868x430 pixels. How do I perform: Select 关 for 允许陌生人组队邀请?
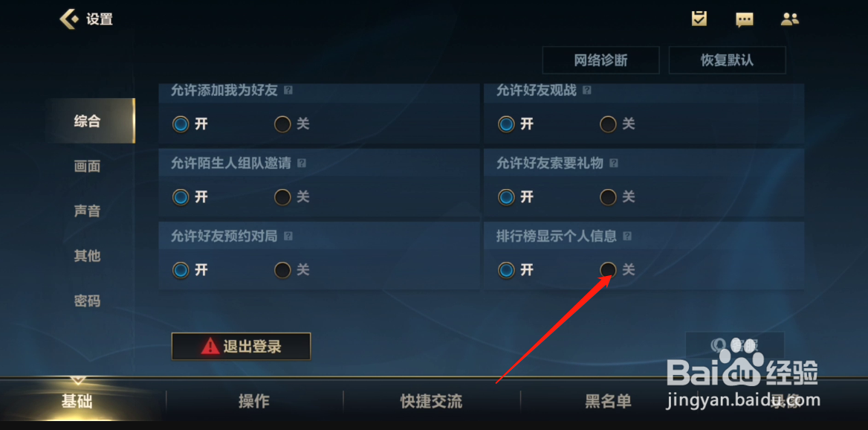[x=283, y=196]
